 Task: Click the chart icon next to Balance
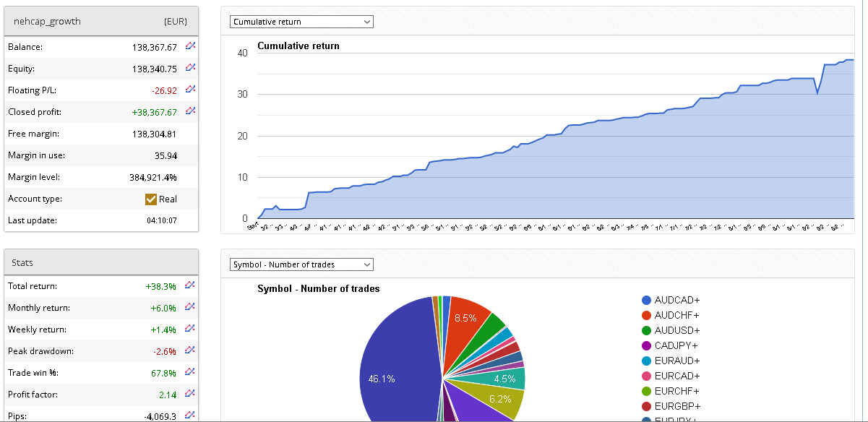190,46
